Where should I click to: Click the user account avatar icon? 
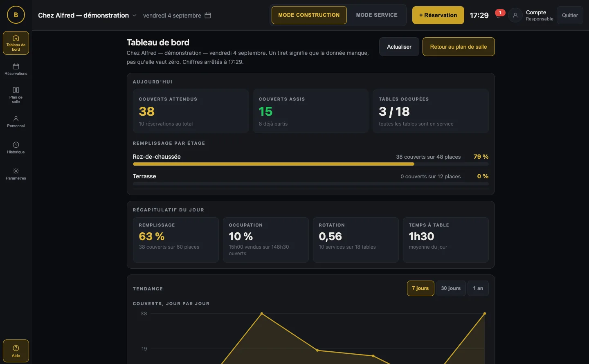click(x=515, y=16)
